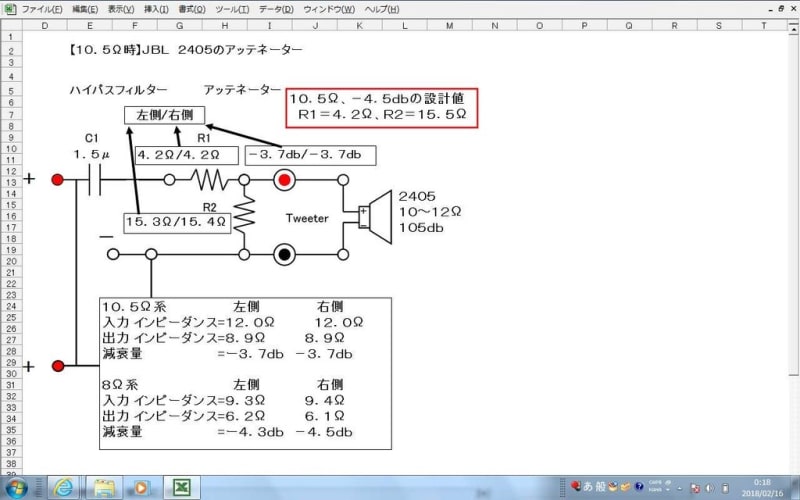
Task: Open the ファイル(F) menu
Action: (x=42, y=9)
